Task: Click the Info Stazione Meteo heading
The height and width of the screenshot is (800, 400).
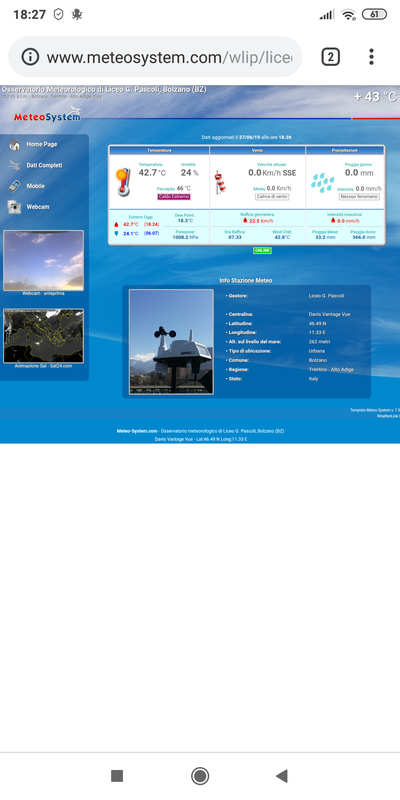Action: pyautogui.click(x=245, y=281)
